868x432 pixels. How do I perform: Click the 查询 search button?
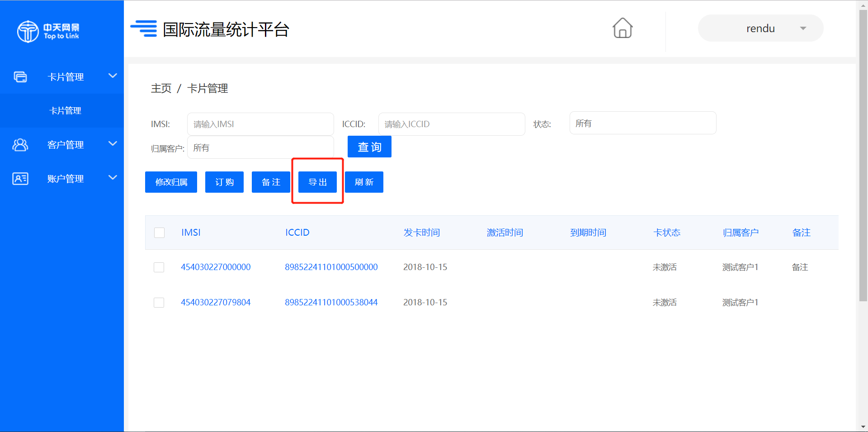click(x=369, y=147)
